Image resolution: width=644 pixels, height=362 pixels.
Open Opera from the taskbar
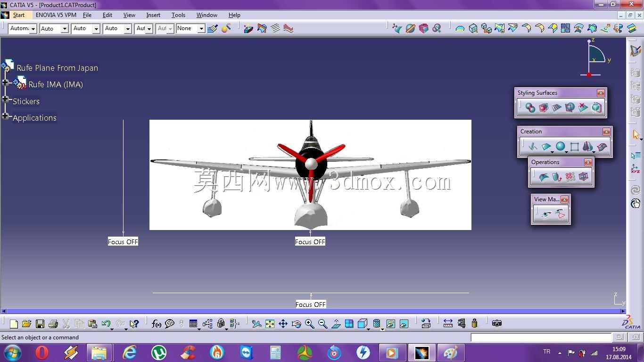click(42, 353)
